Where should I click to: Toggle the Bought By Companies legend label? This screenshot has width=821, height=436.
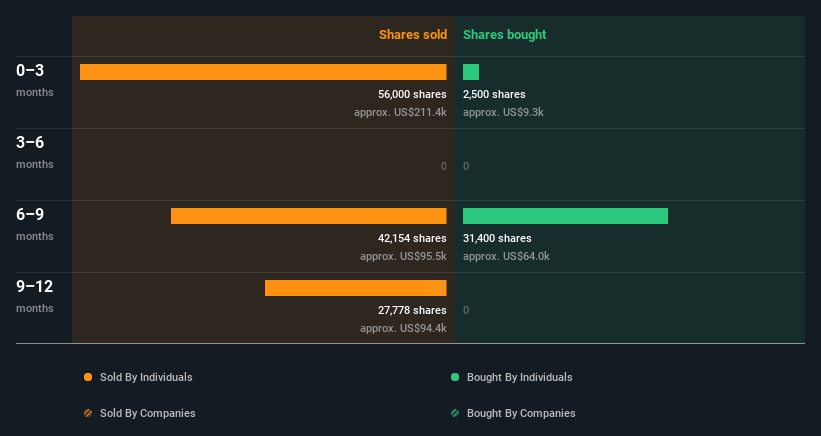tap(521, 413)
